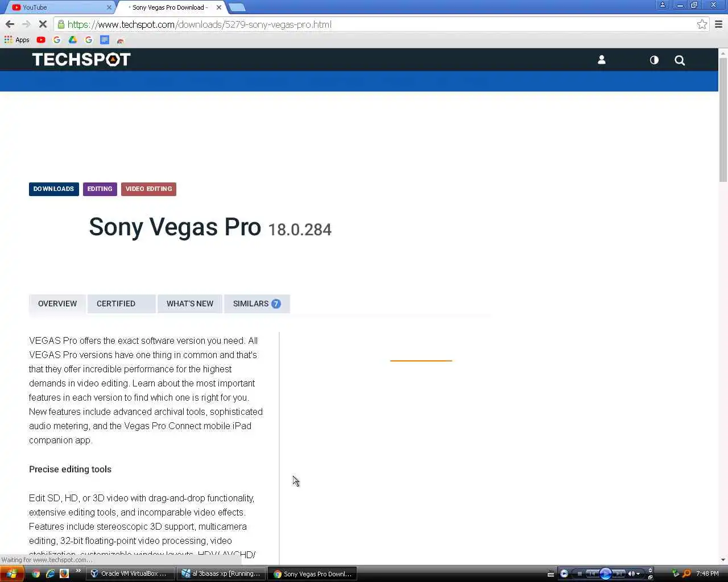This screenshot has height=582, width=728.
Task: Open the first Google bookmark
Action: (x=57, y=40)
